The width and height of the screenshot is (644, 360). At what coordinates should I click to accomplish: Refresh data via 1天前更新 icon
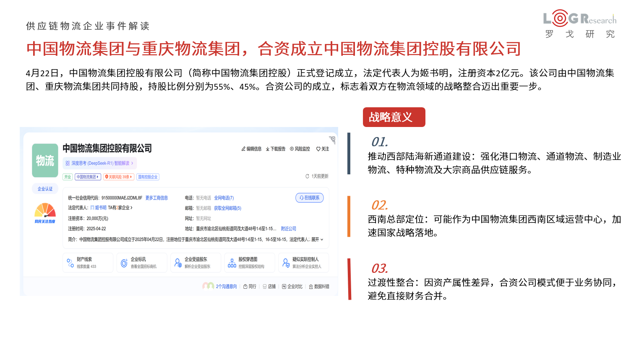307,176
